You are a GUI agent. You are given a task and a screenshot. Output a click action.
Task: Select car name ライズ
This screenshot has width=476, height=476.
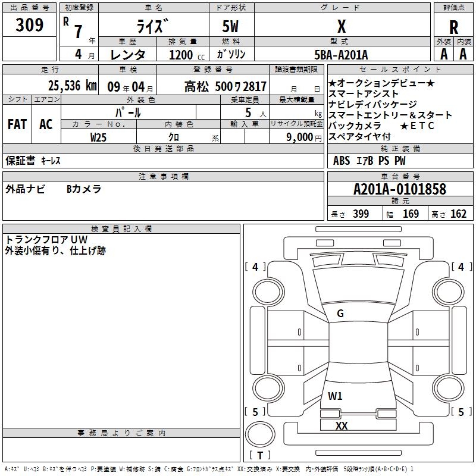coord(152,26)
